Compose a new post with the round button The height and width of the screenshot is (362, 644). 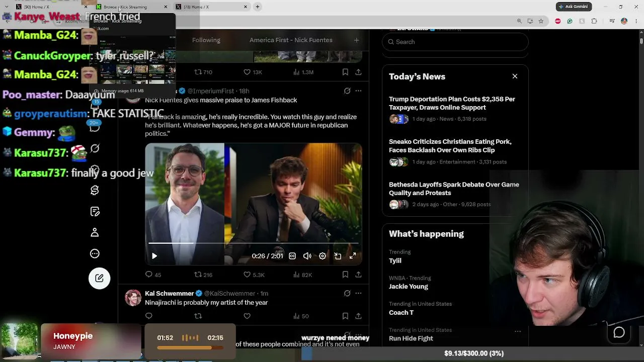click(100, 279)
